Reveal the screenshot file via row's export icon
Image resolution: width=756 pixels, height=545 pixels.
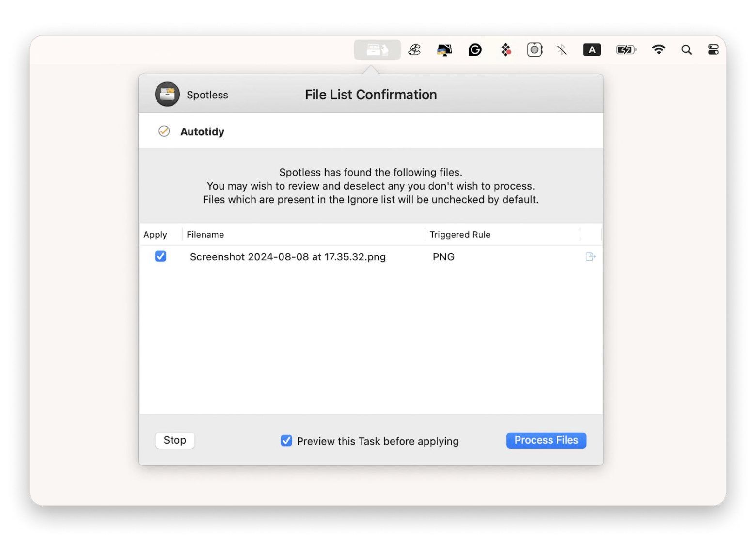(x=590, y=256)
